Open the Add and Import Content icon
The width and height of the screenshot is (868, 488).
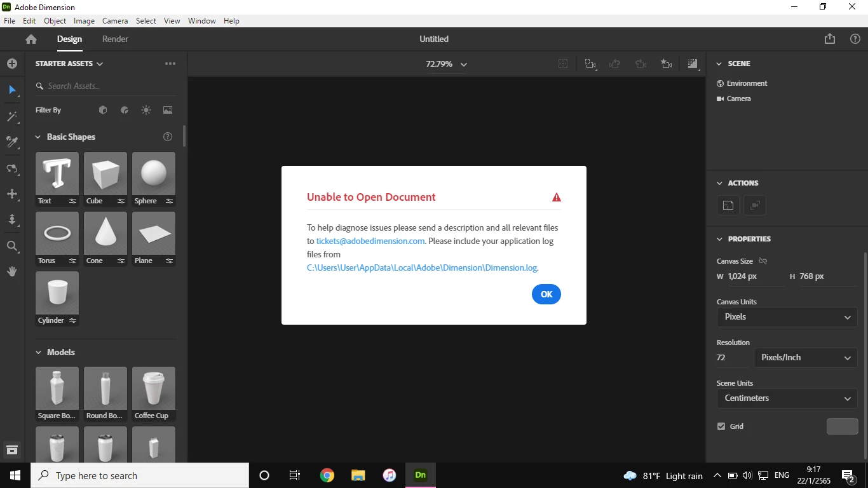point(12,64)
